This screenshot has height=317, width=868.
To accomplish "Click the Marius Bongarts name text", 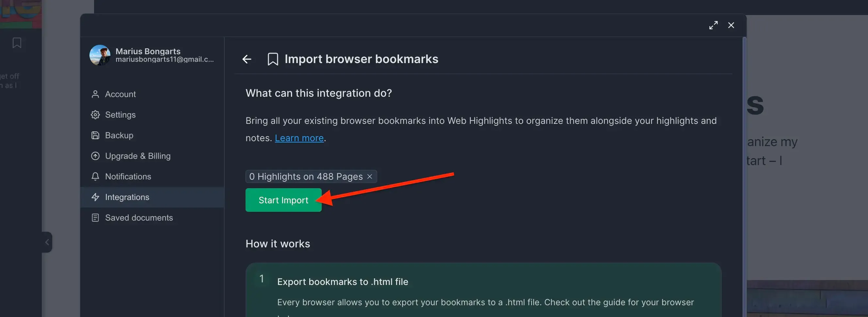I will click(x=148, y=51).
